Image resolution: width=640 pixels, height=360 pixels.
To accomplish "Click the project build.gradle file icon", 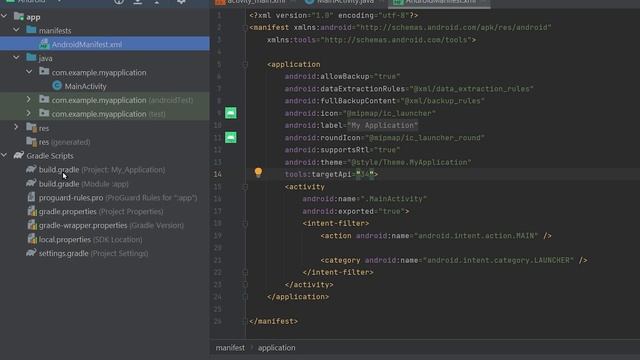I will (x=31, y=169).
